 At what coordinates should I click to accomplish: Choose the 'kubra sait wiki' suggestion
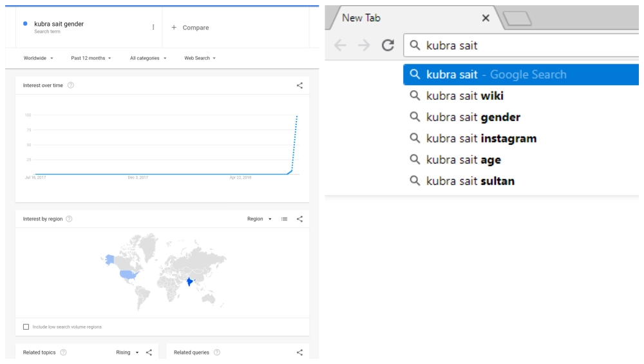pos(465,96)
